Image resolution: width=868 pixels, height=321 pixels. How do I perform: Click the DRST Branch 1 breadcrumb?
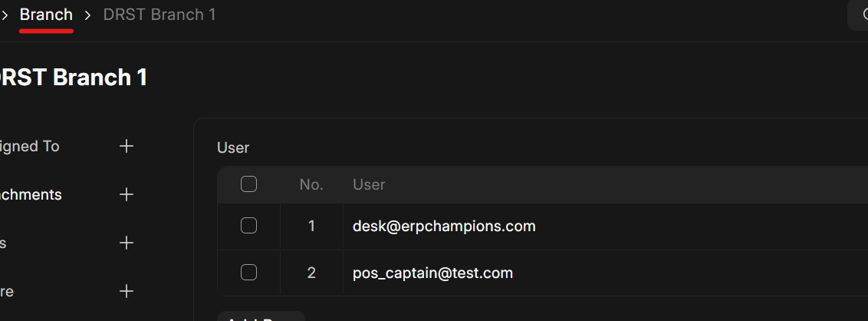point(159,15)
